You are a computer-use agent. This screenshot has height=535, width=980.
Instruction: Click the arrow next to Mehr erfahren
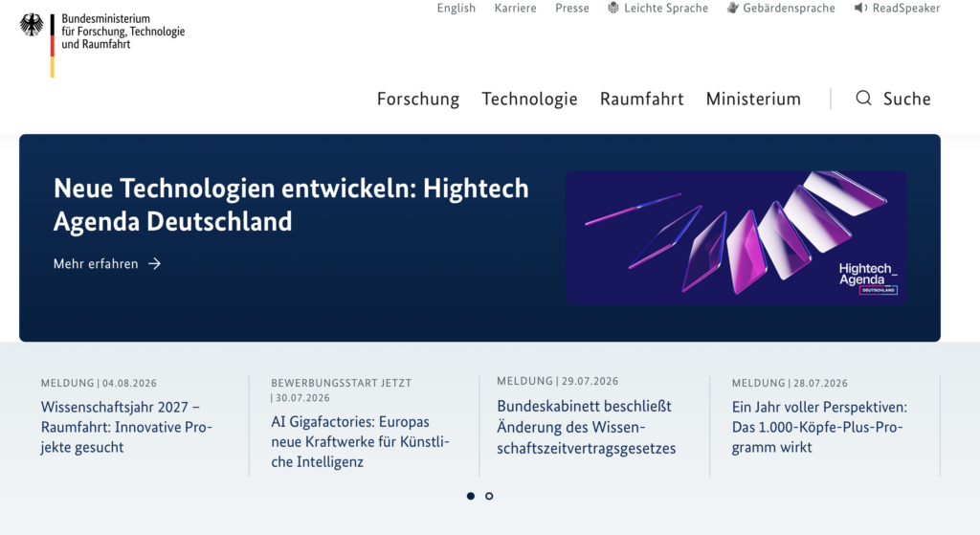(x=154, y=264)
